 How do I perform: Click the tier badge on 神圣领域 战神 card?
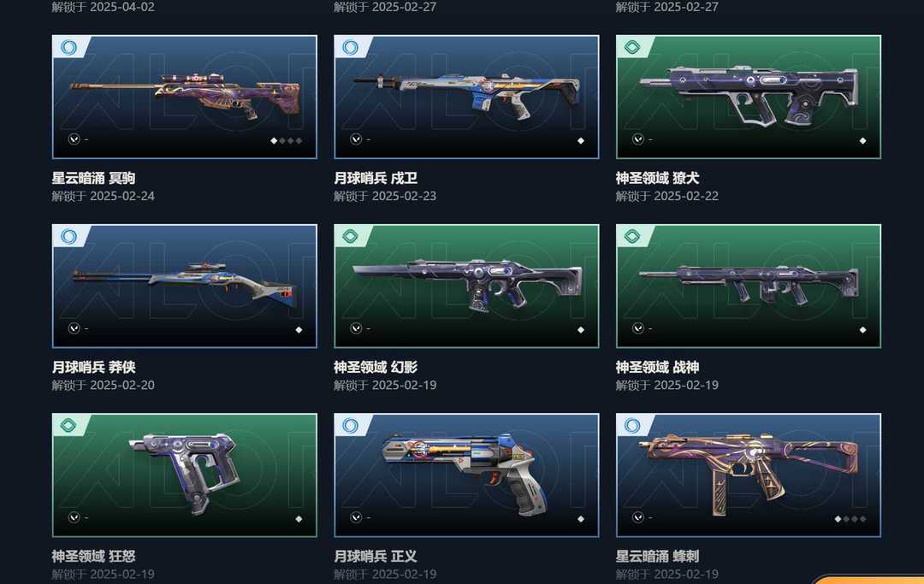[632, 236]
